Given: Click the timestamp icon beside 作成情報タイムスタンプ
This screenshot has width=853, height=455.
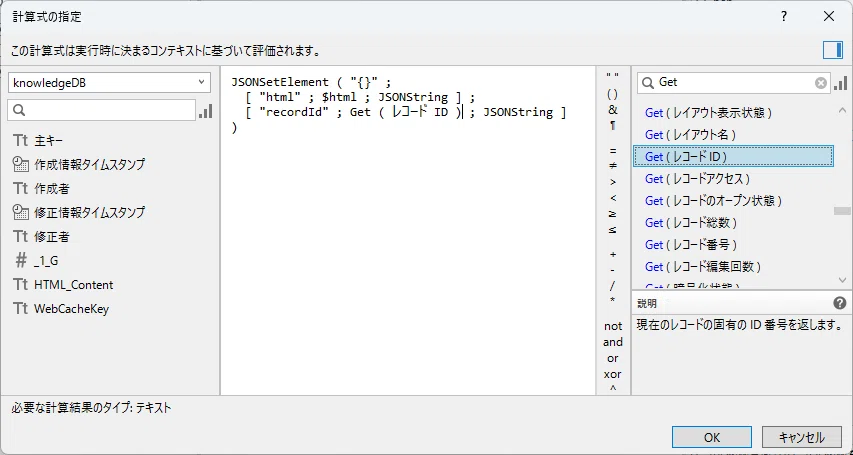Looking at the screenshot, I should point(20,164).
